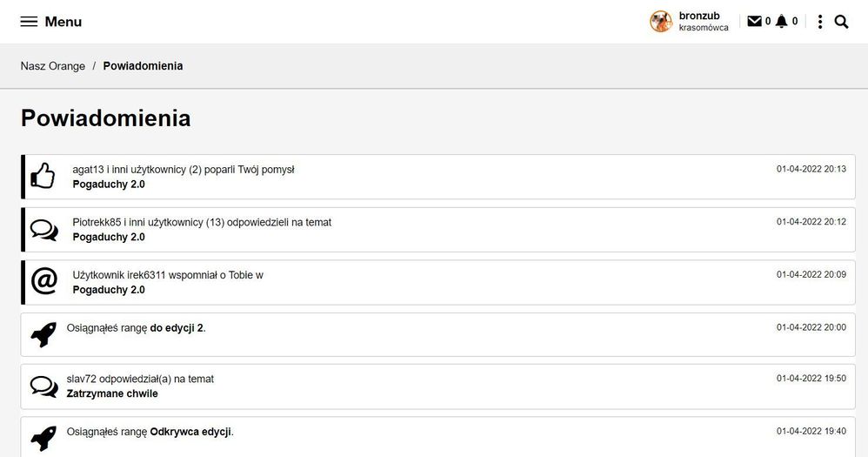Click the search magnifier icon
Image resolution: width=868 pixels, height=457 pixels.
pyautogui.click(x=841, y=22)
